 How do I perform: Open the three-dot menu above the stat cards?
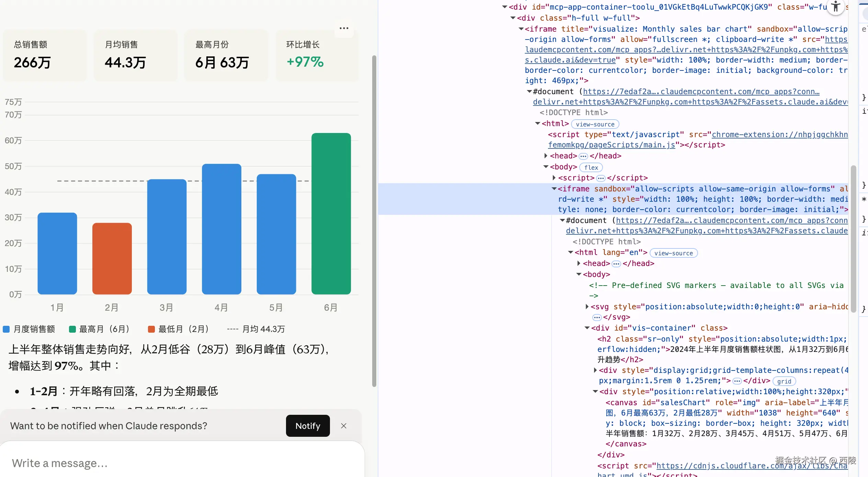pos(344,29)
